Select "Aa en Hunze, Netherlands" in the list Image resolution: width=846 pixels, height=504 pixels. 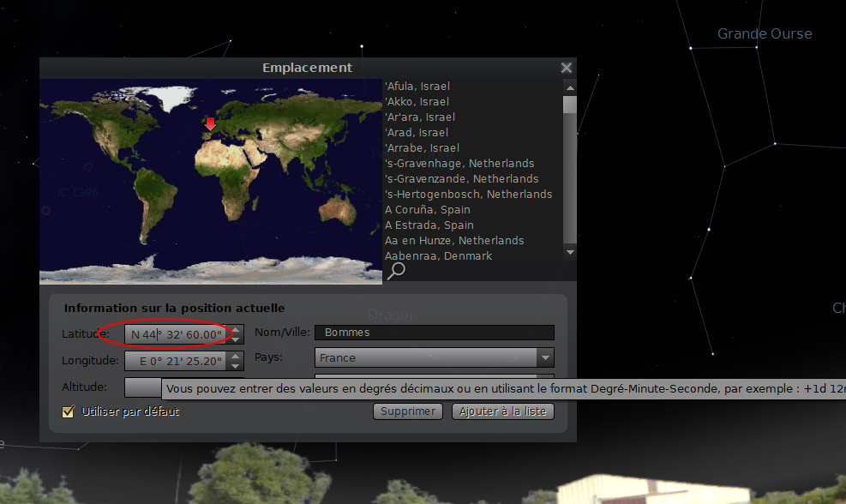(454, 241)
